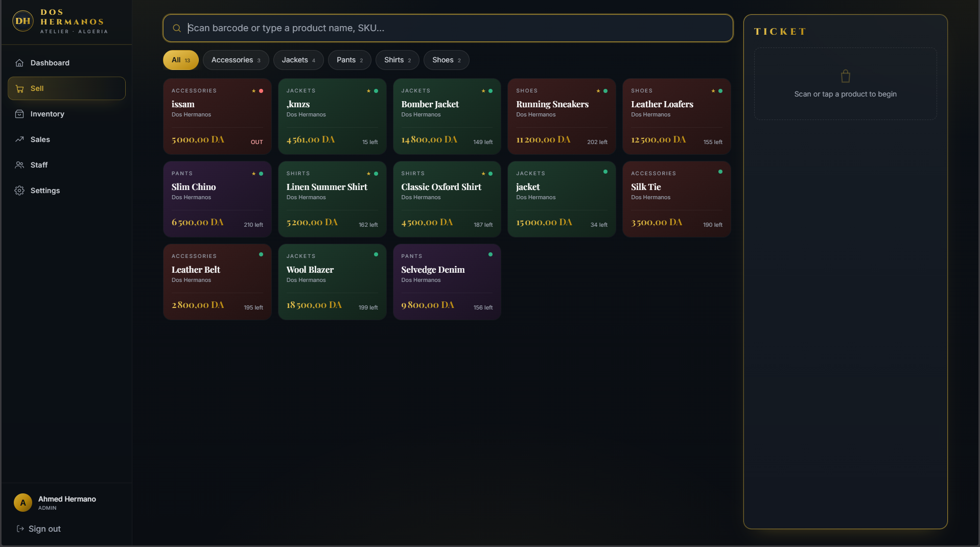
Task: Open Inventory box icon
Action: [x=19, y=114]
